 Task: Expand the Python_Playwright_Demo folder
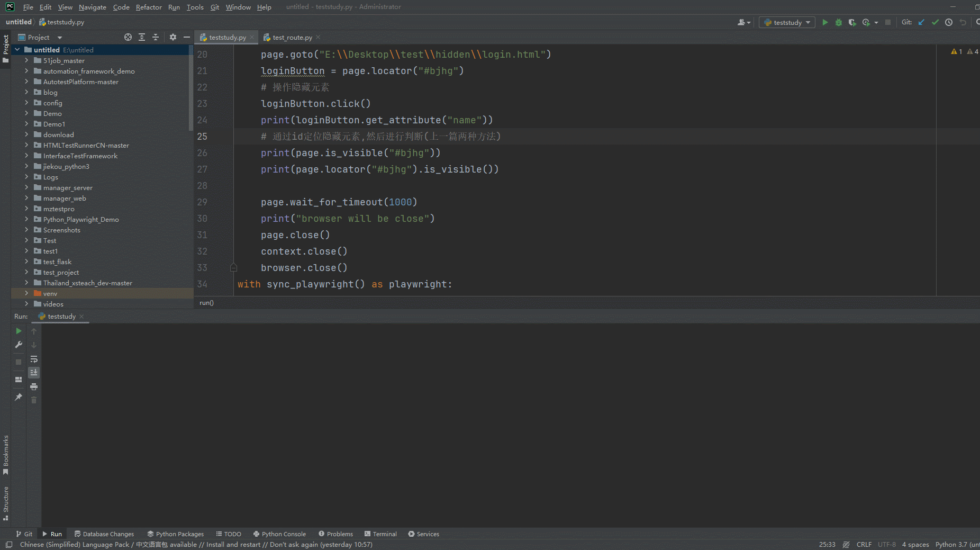pyautogui.click(x=26, y=219)
